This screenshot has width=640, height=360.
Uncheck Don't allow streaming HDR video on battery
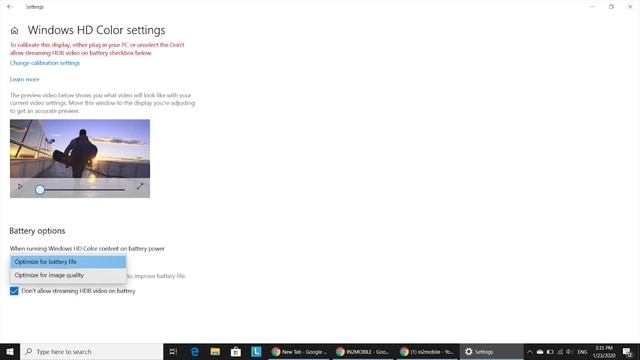point(14,291)
